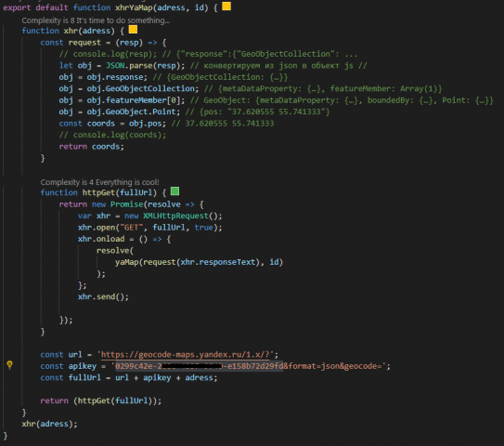This screenshot has height=446, width=504.
Task: Click yellow complexity marker after xhrYaMap declaration
Action: [x=226, y=7]
